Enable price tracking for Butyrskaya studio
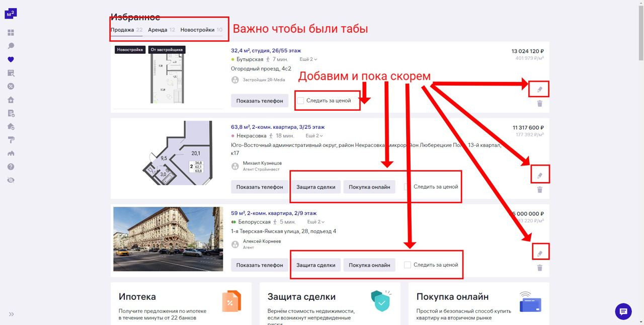The image size is (644, 325). coord(300,101)
